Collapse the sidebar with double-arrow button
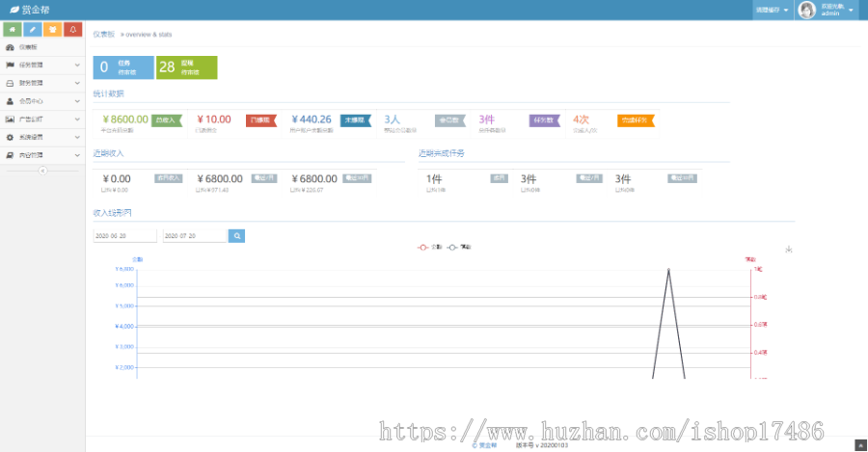The image size is (868, 452). [42, 171]
